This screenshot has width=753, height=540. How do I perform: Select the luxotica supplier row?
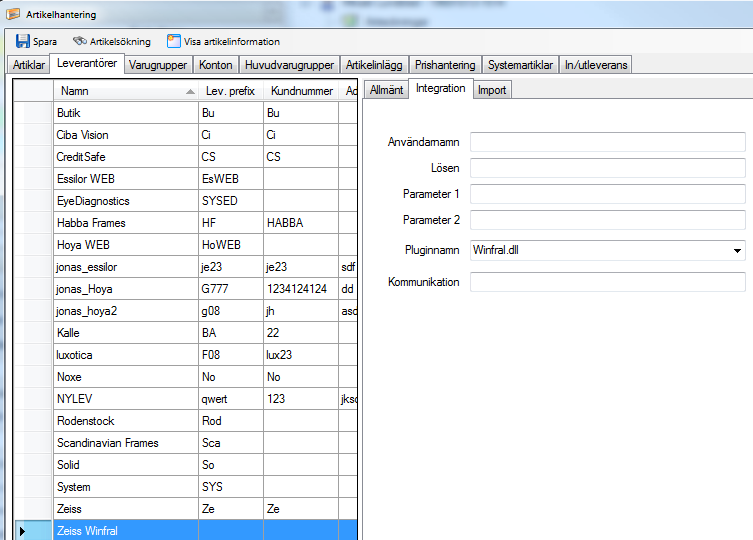(x=185, y=355)
